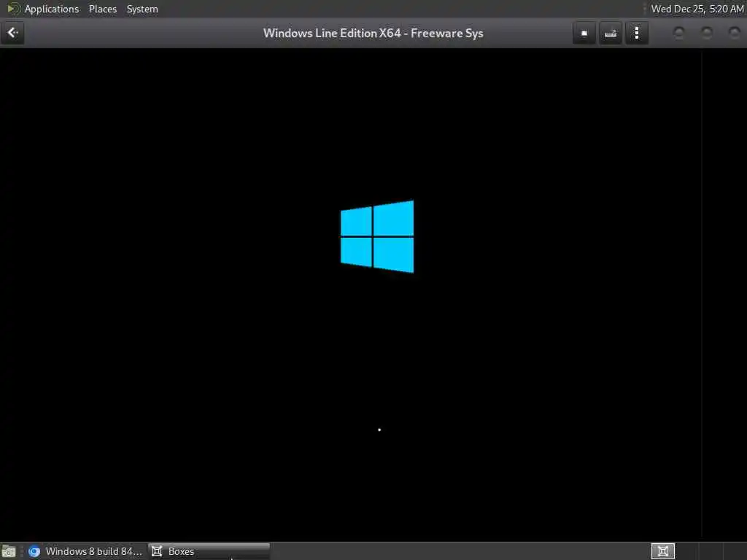747x560 pixels.
Task: Click the Boxes workspace switcher icon
Action: [662, 551]
